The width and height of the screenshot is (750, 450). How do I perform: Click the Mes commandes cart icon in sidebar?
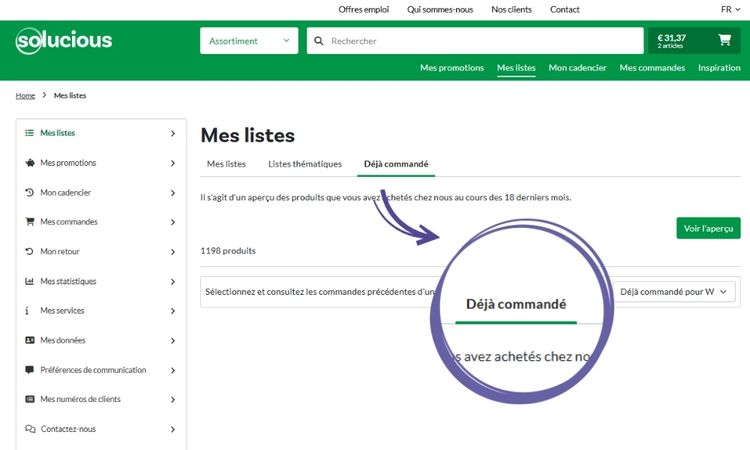30,222
